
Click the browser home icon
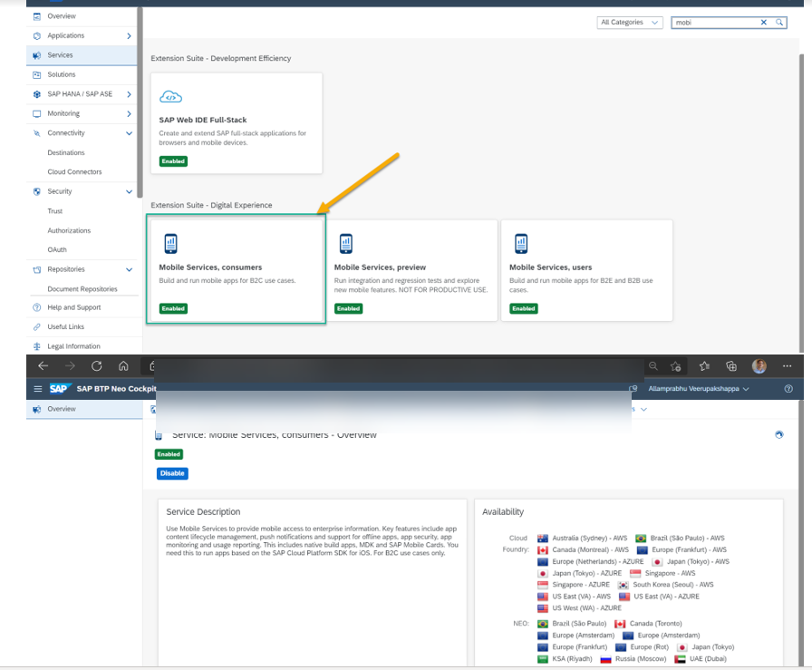tap(123, 366)
